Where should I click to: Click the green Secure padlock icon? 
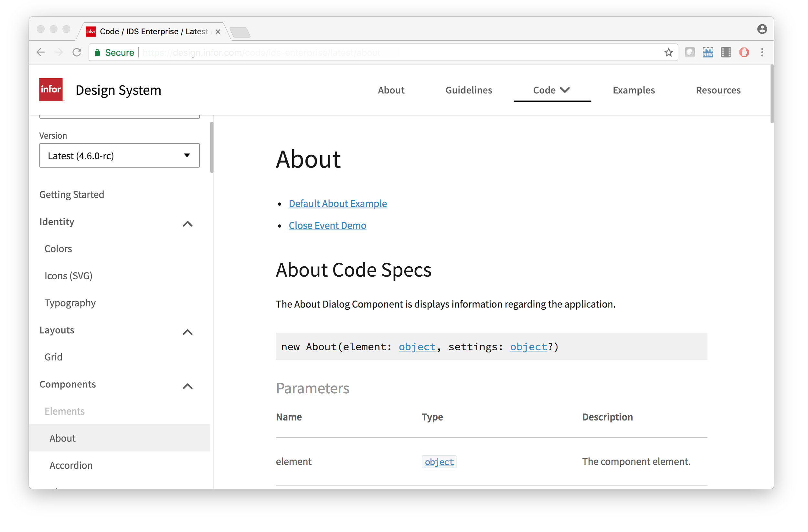[98, 53]
